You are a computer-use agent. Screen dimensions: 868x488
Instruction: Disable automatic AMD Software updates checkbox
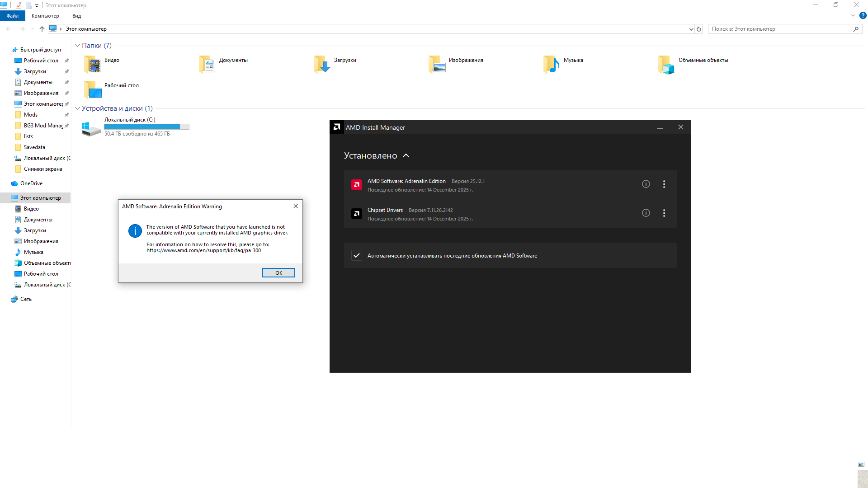pyautogui.click(x=357, y=255)
